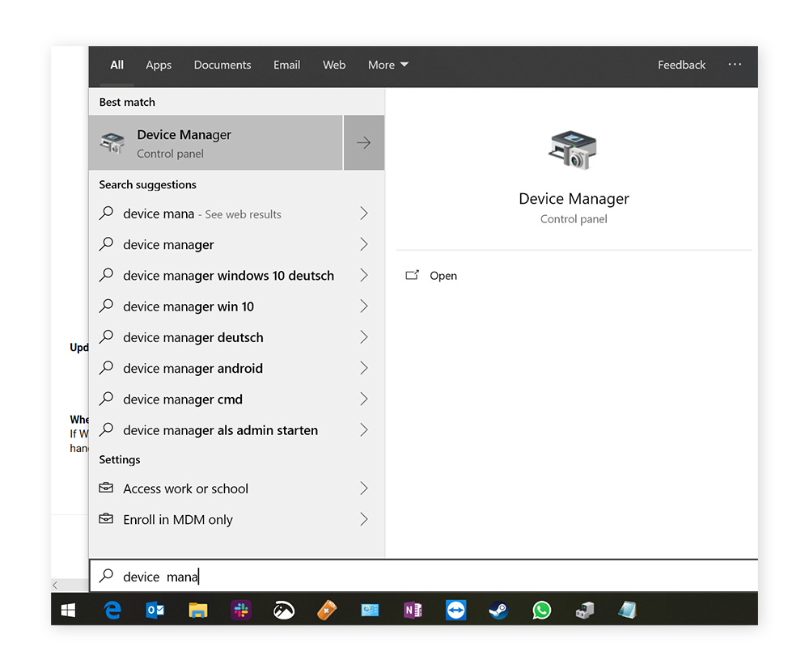This screenshot has height=672, width=809.
Task: Launch Microsoft Edge from the taskbar
Action: (x=112, y=610)
